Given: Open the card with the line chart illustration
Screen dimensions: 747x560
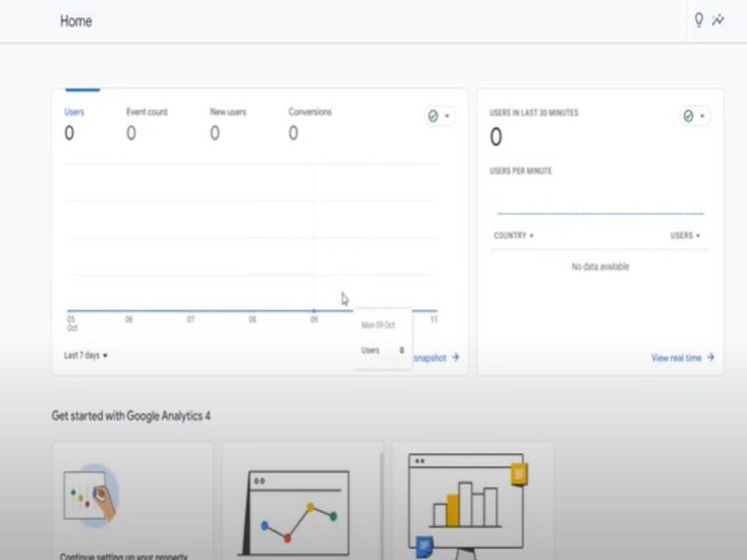Looking at the screenshot, I should (x=303, y=501).
